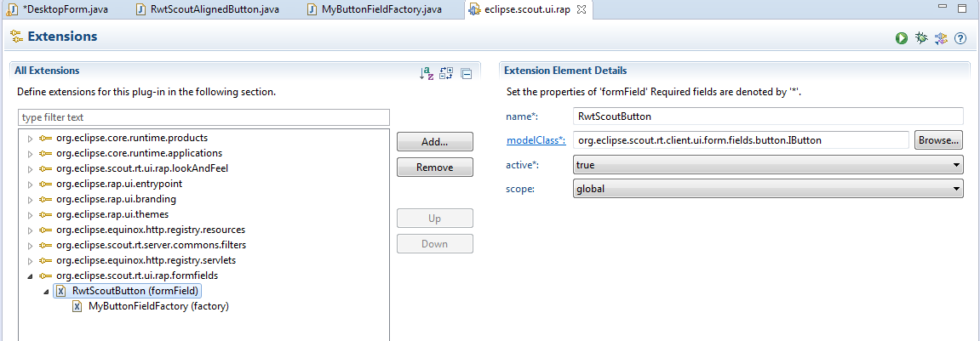Open the scope dropdown set to global
The width and height of the screenshot is (980, 341).
click(768, 188)
